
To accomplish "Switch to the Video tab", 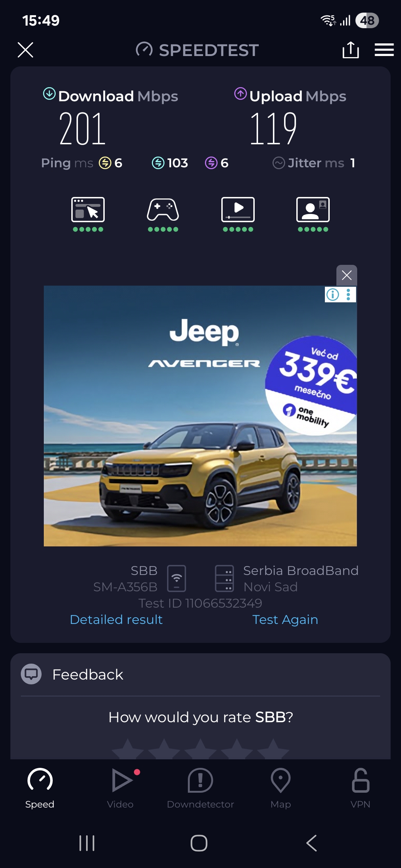I will (x=120, y=788).
